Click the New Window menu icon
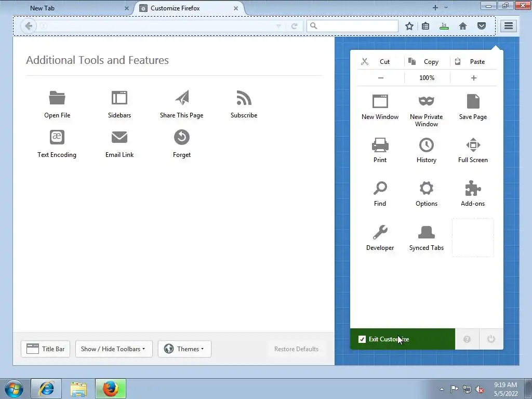532x399 pixels. [380, 101]
